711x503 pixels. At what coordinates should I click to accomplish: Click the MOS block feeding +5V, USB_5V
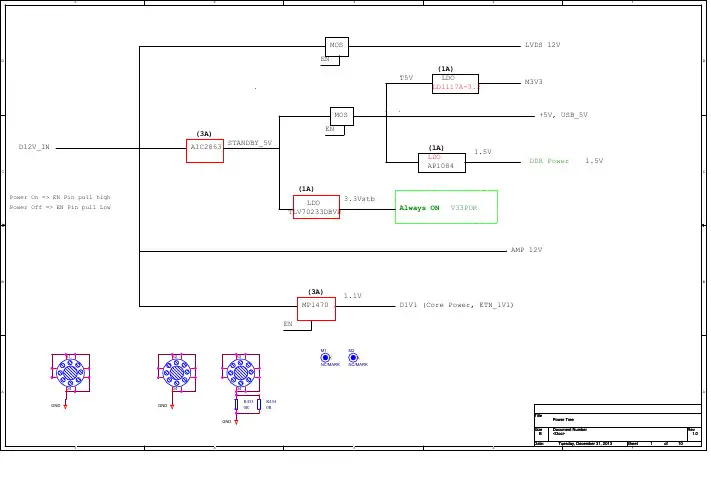(x=342, y=115)
